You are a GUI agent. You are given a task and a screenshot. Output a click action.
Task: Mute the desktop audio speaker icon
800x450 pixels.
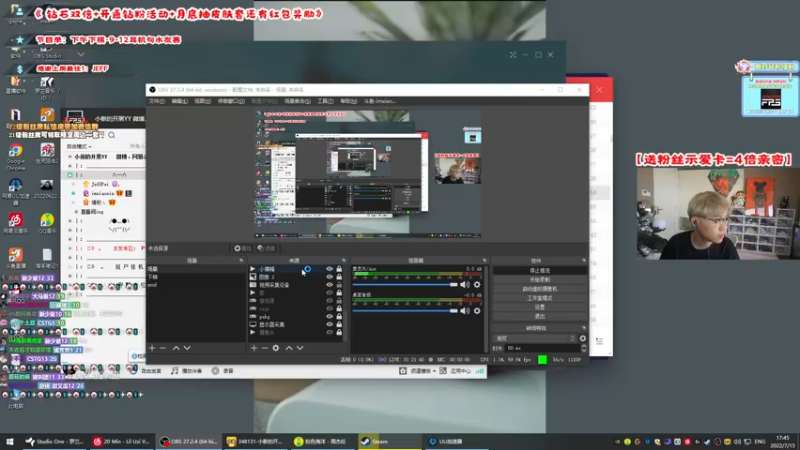(x=465, y=311)
